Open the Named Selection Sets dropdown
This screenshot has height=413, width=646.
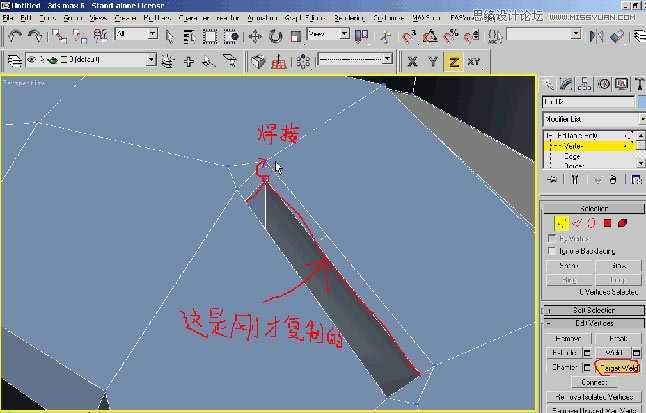click(544, 34)
